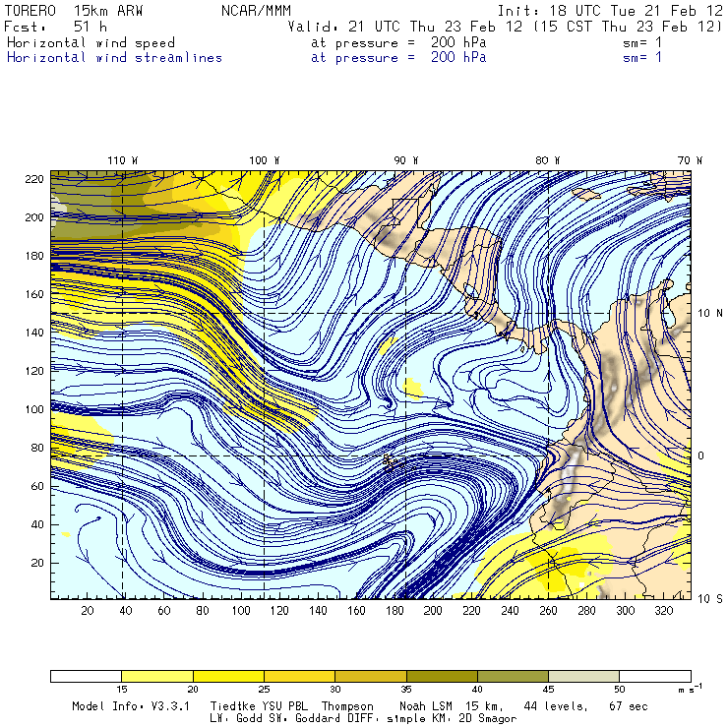Click the vertical-axis tick label '140'
Image resolution: width=728 pixels, height=728 pixels.
[x=34, y=333]
